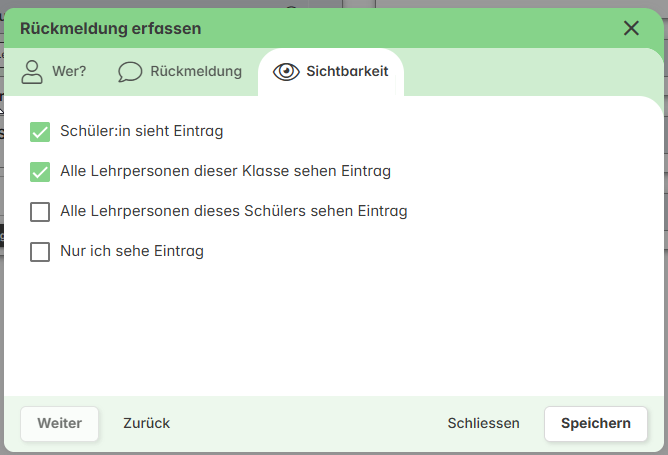
Task: Tick the Nur ich sehe Eintrag checkbox
Action: point(40,252)
